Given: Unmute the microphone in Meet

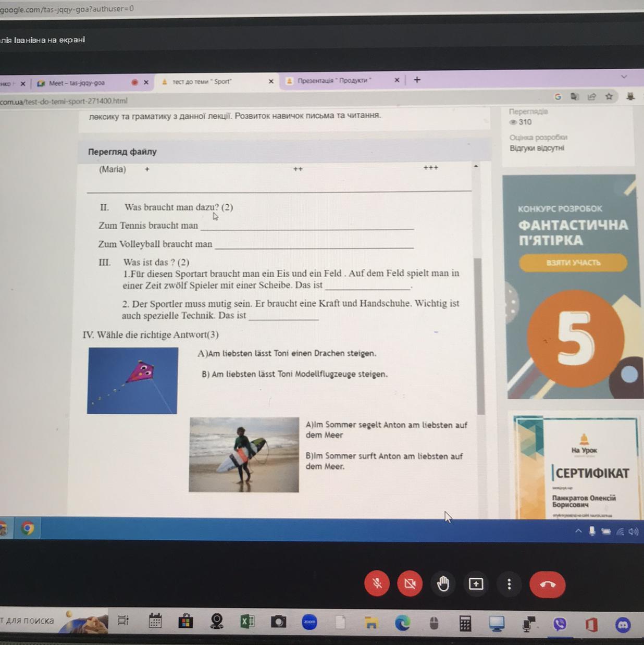Looking at the screenshot, I should (x=377, y=584).
